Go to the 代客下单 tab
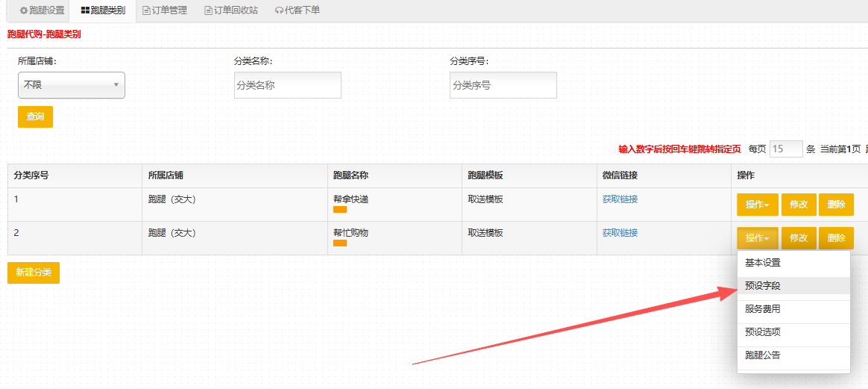The width and height of the screenshot is (868, 389). click(297, 10)
